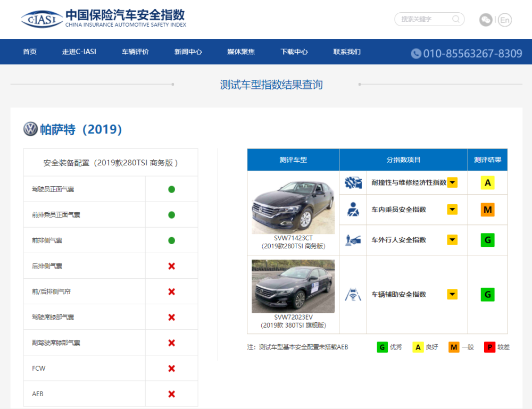Click green G rating for 车外行人安全指数
The width and height of the screenshot is (532, 409).
(x=487, y=240)
